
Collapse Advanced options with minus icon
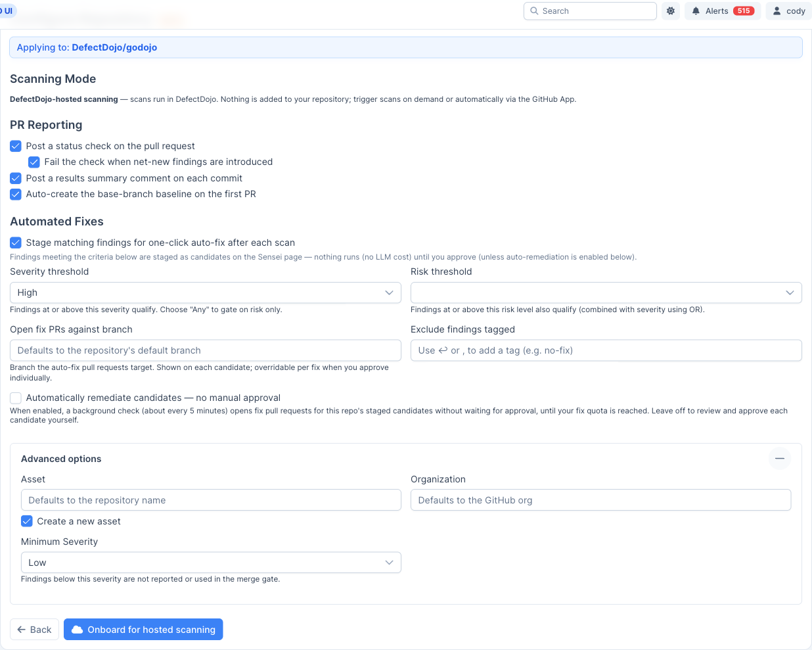point(780,459)
